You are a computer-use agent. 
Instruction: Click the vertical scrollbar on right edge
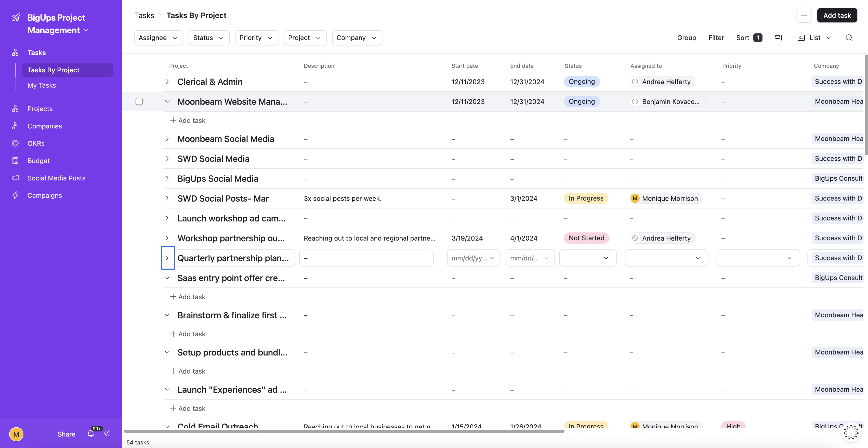pos(866,104)
